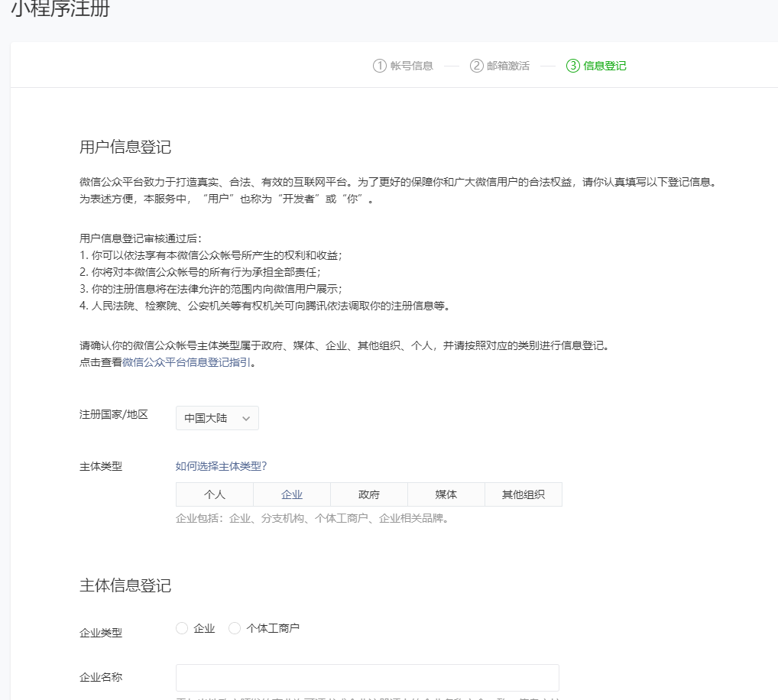This screenshot has width=778, height=700.
Task: Focus the 企业名称 input field
Action: point(367,678)
